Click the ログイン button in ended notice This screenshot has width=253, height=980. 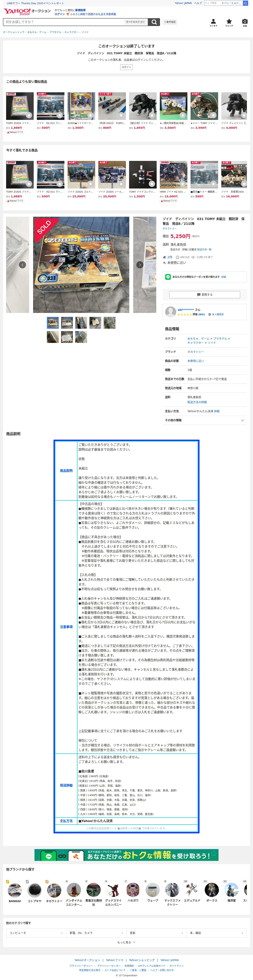(126, 67)
